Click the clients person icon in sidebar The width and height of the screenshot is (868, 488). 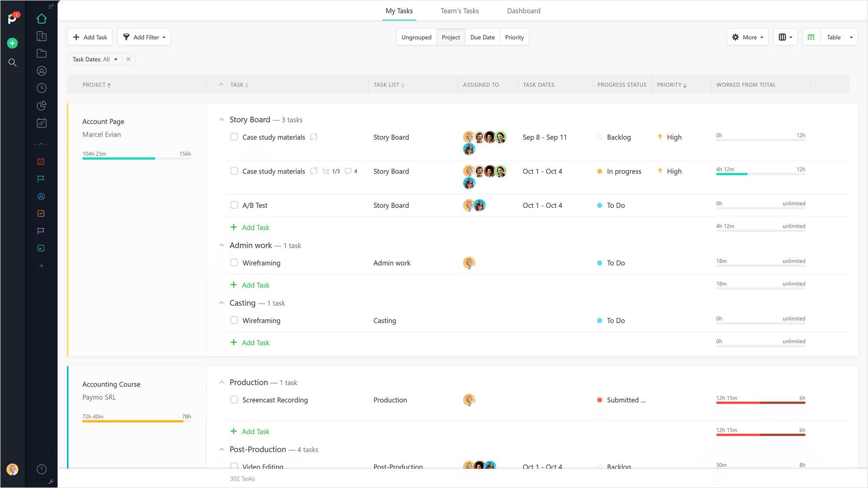pos(42,71)
